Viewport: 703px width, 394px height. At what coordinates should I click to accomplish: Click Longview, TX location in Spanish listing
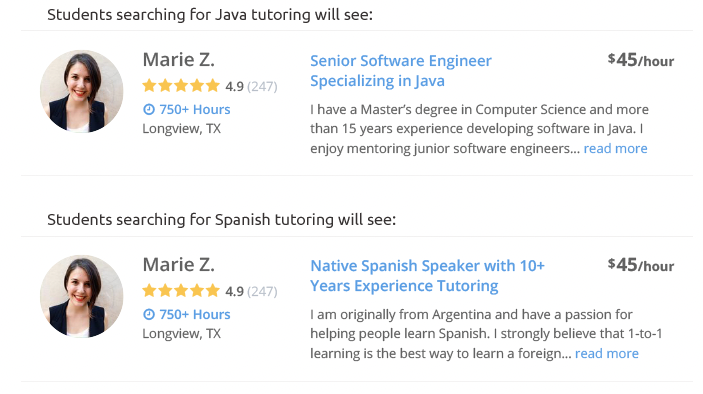point(182,333)
